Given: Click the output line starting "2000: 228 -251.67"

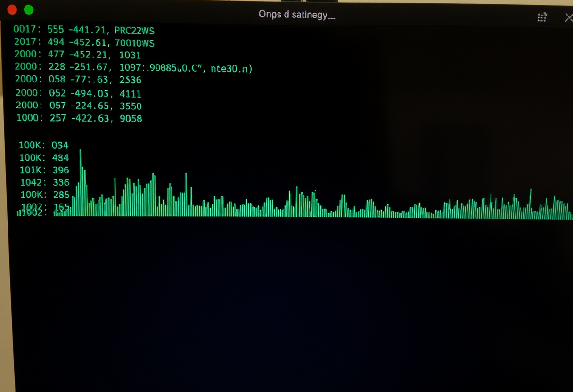Looking at the screenshot, I should coord(133,68).
